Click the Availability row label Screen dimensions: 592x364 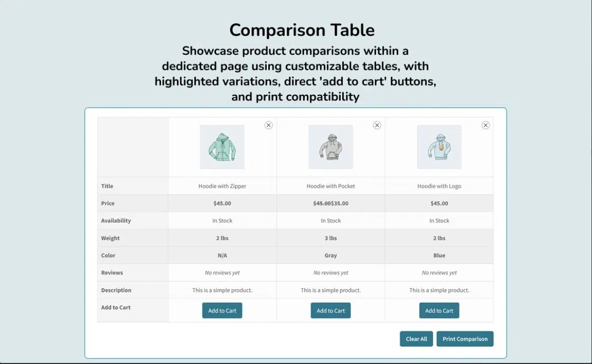click(116, 220)
